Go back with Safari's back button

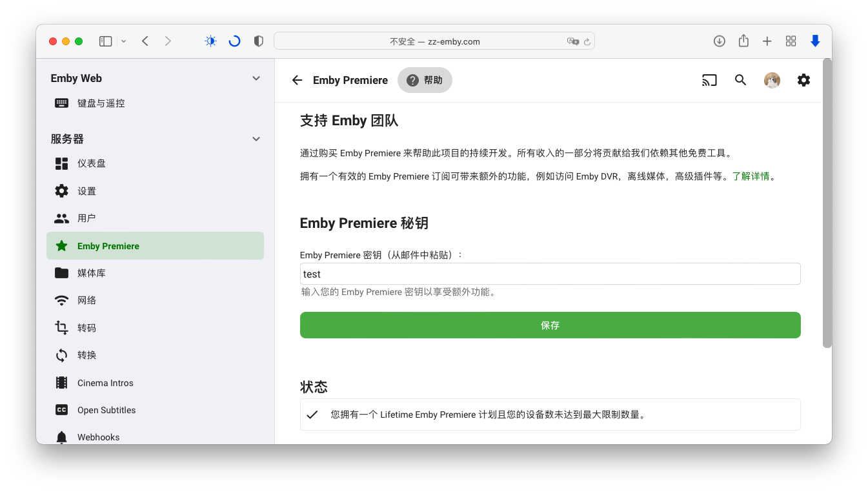(x=145, y=41)
